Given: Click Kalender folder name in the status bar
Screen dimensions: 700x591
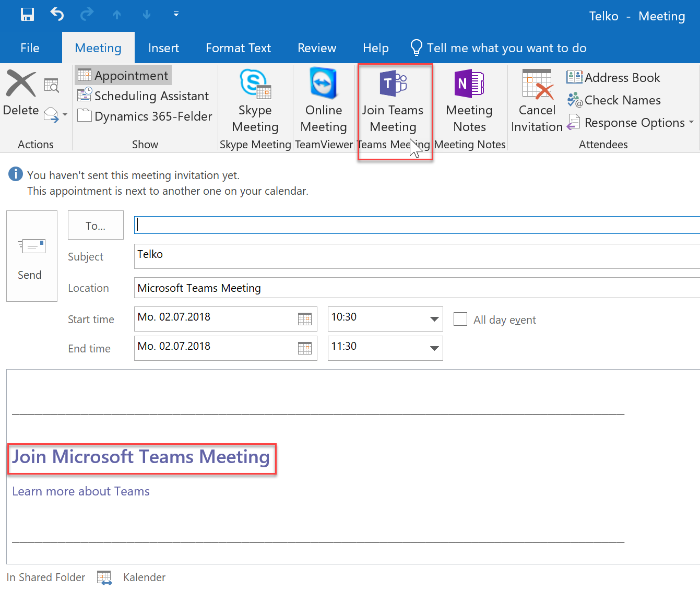Looking at the screenshot, I should pos(144,577).
